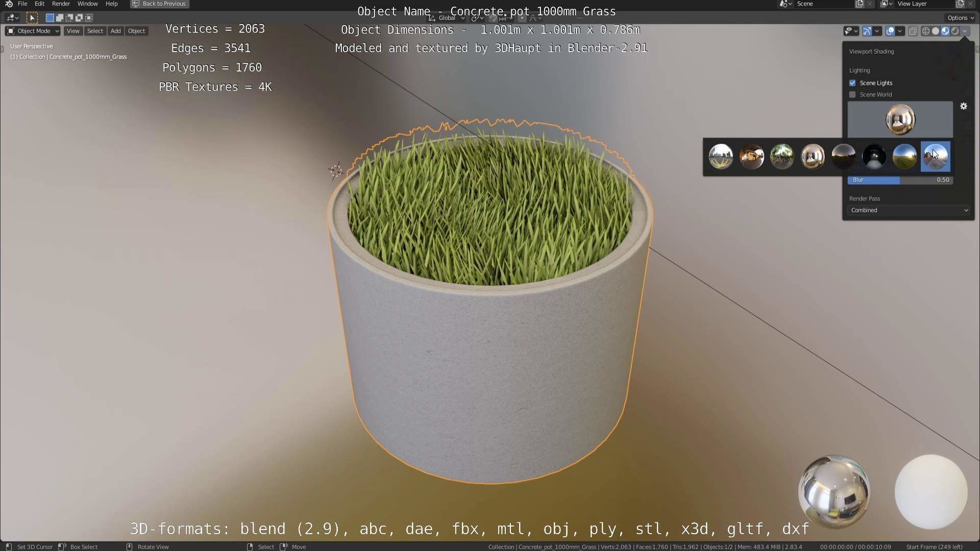Switch to Wireframe shading mode
The height and width of the screenshot is (551, 980).
[x=926, y=31]
